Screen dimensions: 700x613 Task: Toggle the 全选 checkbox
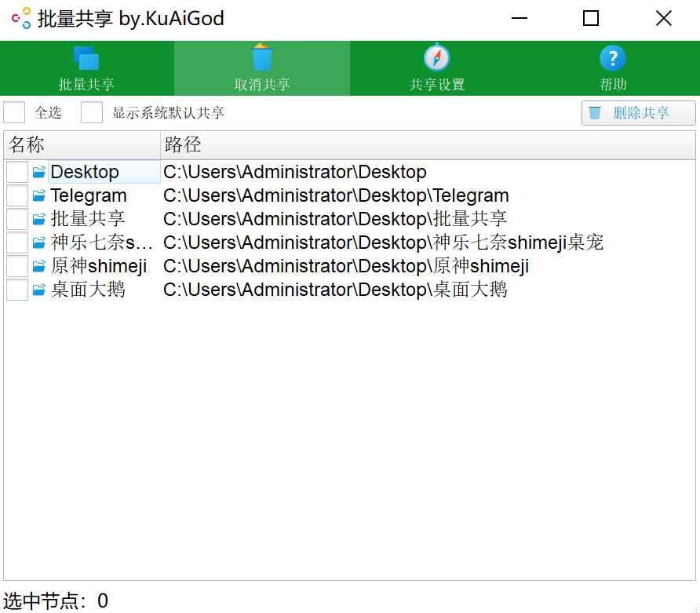pos(14,112)
